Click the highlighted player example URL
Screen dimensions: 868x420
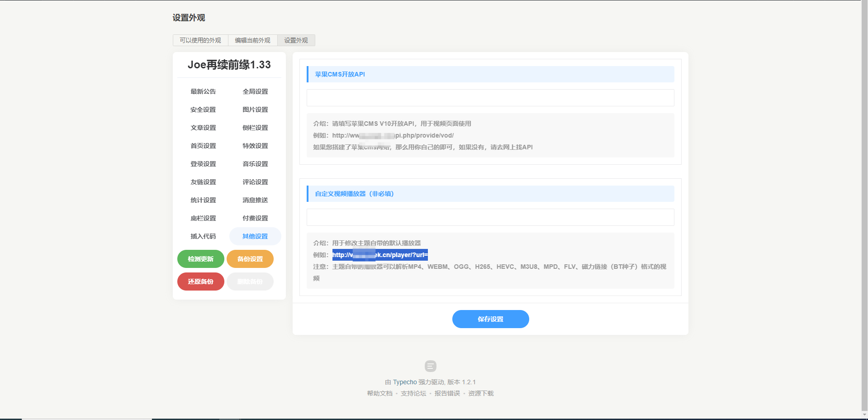[x=380, y=255]
